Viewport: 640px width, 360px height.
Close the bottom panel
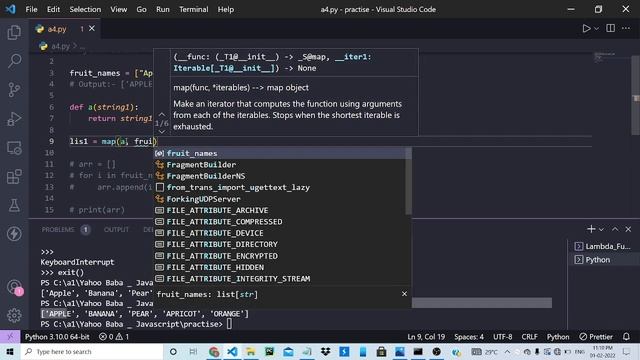pyautogui.click(x=629, y=229)
